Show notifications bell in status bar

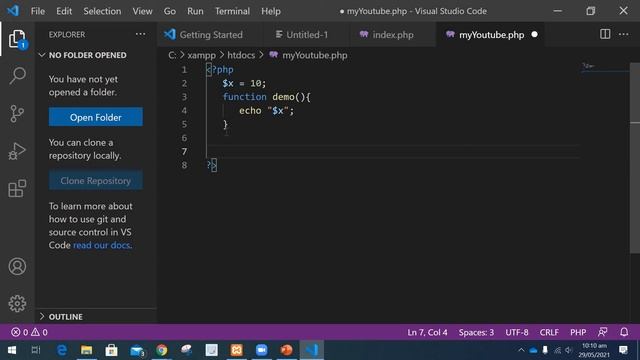point(624,332)
